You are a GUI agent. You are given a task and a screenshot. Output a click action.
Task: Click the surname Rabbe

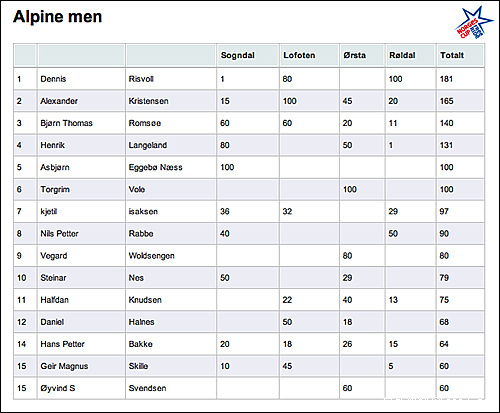pos(141,234)
